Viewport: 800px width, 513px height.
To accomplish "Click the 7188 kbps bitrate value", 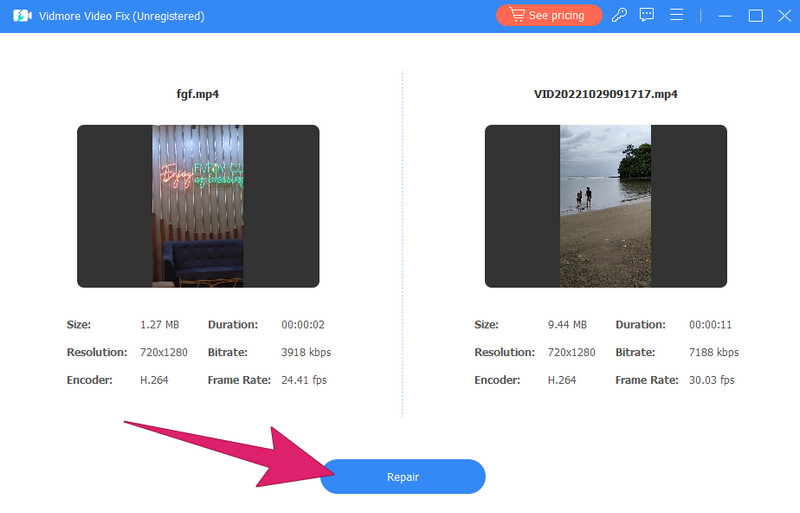I will pyautogui.click(x=713, y=352).
